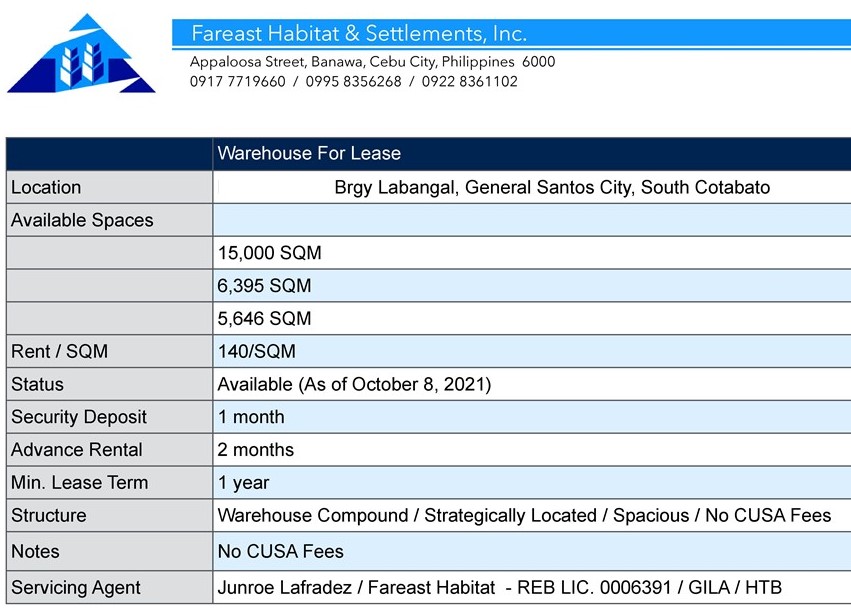
Task: Select the Available Spaces label cell
Action: point(82,220)
